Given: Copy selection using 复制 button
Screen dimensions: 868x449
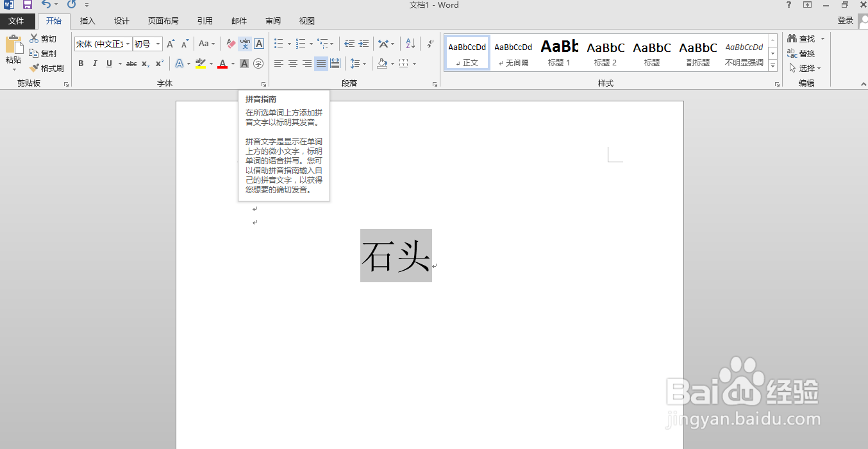Looking at the screenshot, I should click(43, 54).
